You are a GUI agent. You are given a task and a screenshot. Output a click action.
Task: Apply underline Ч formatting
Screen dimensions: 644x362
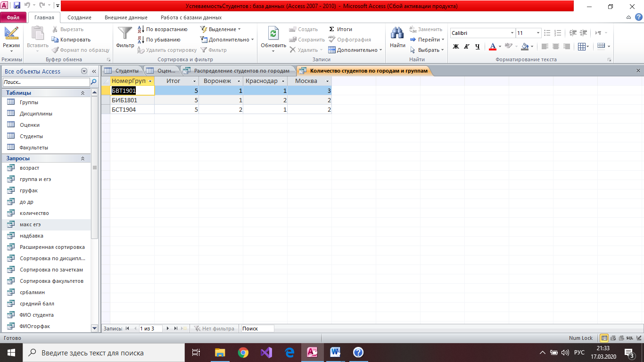tap(477, 47)
